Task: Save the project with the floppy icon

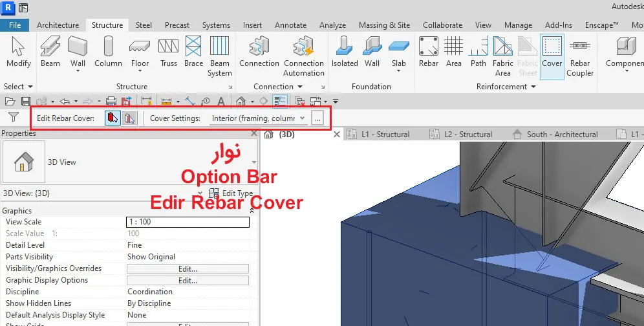Action: 25,101
